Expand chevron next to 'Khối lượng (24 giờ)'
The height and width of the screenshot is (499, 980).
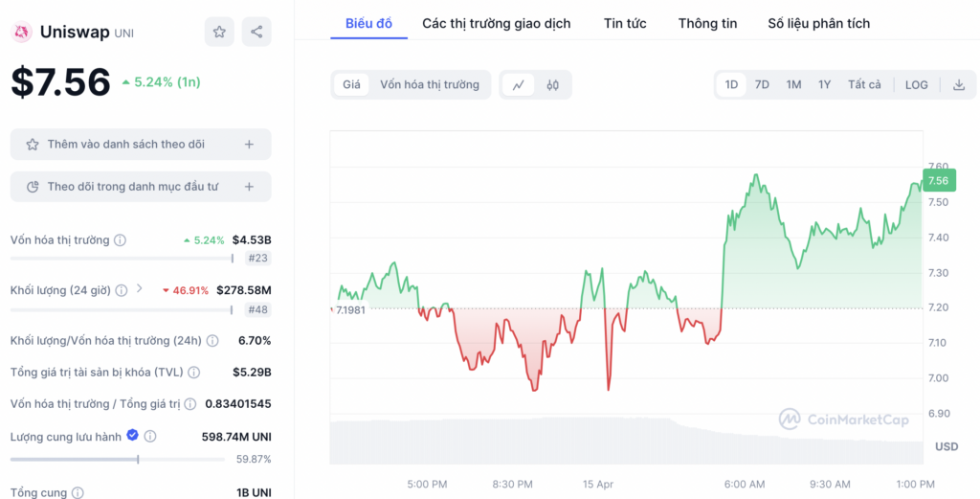tap(140, 288)
